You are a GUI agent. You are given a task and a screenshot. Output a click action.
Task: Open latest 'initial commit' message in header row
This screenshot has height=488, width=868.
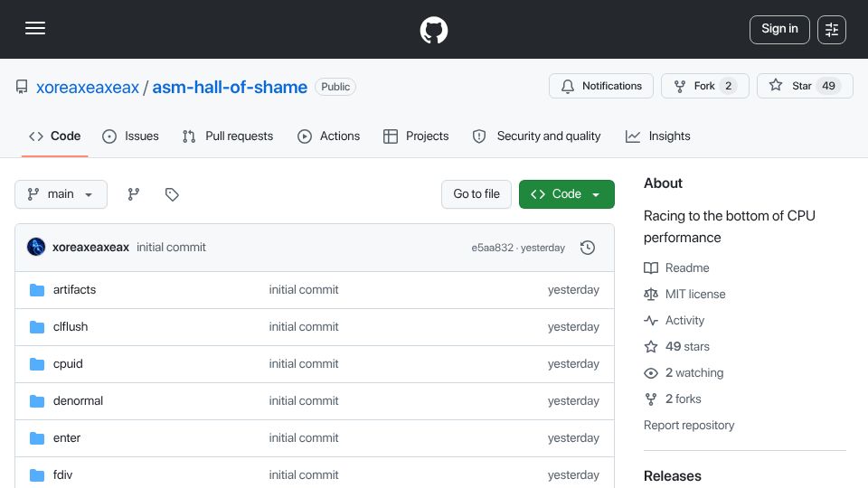point(171,248)
